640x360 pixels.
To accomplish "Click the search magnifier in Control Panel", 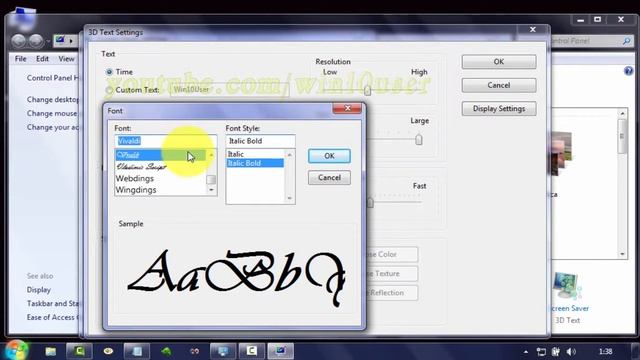I will pos(627,41).
